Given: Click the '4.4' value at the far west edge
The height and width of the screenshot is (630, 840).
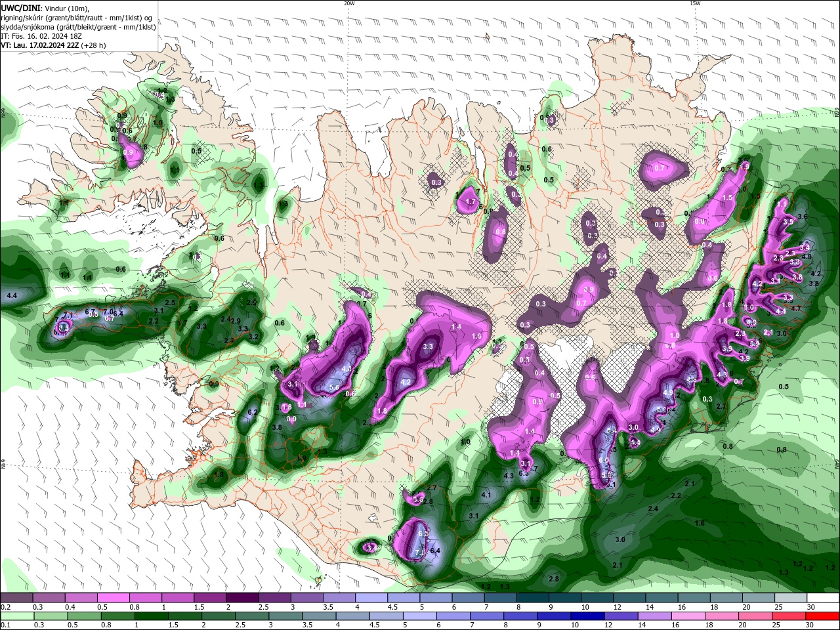Looking at the screenshot, I should [11, 296].
